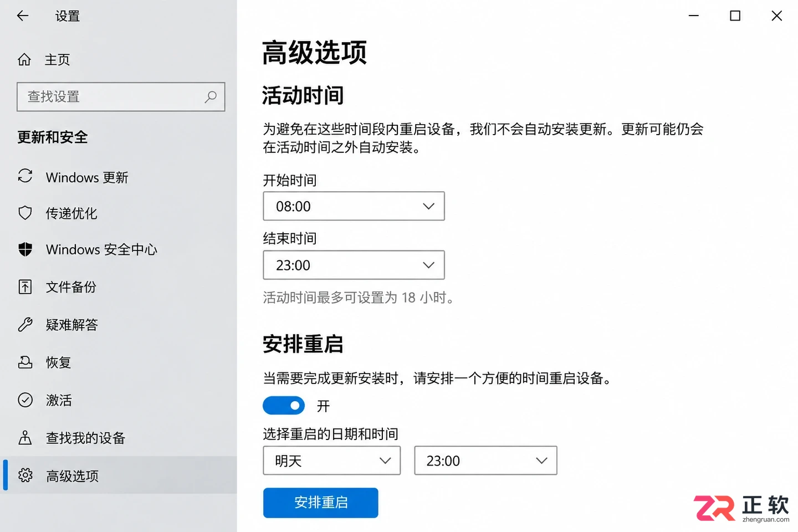This screenshot has height=532, width=798.
Task: Open the restart time 23:00 dropdown
Action: pyautogui.click(x=485, y=461)
